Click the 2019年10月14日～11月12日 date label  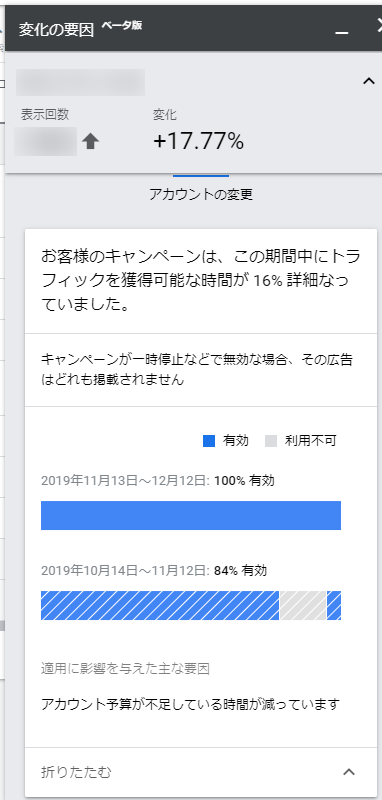125,571
